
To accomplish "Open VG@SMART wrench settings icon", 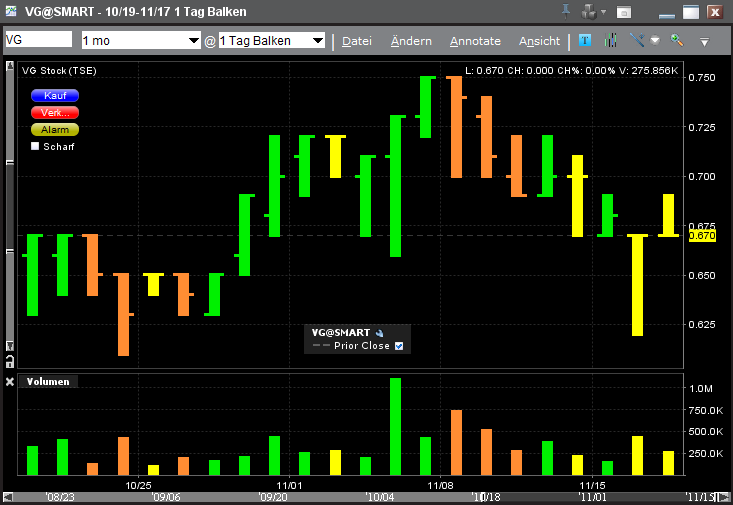I will pos(380,333).
